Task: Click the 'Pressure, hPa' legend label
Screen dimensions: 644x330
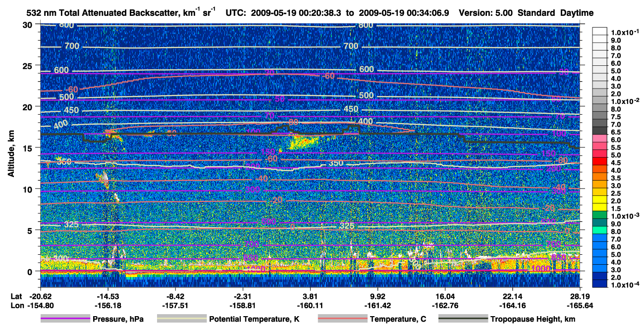Action: coord(118,319)
